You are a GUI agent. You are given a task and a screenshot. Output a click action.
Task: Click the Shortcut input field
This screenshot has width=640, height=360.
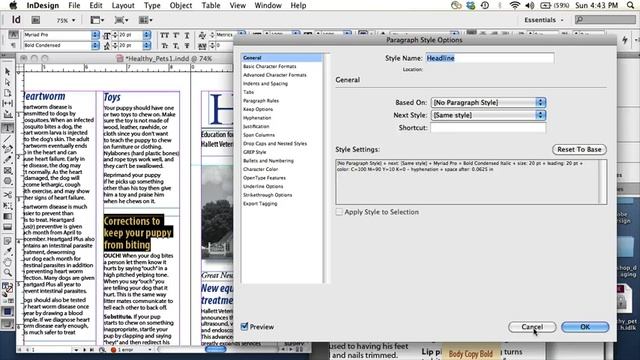click(x=488, y=128)
